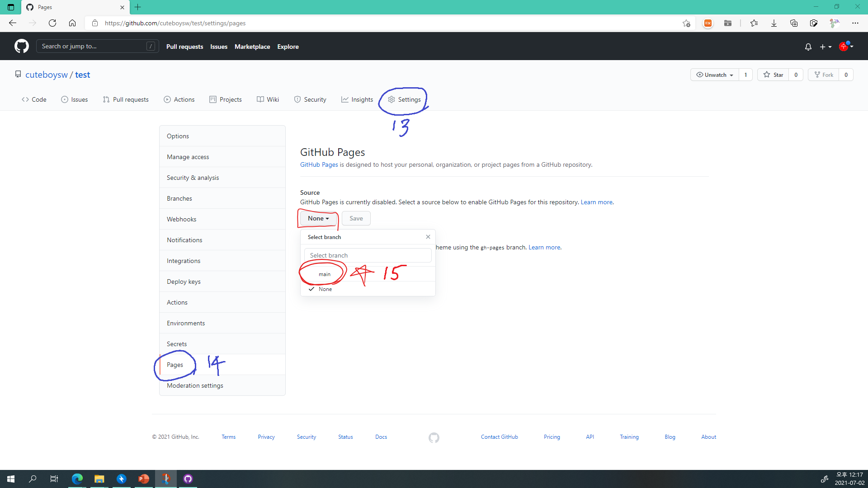This screenshot has width=868, height=488.
Task: Open Integrations settings
Action: [222, 261]
